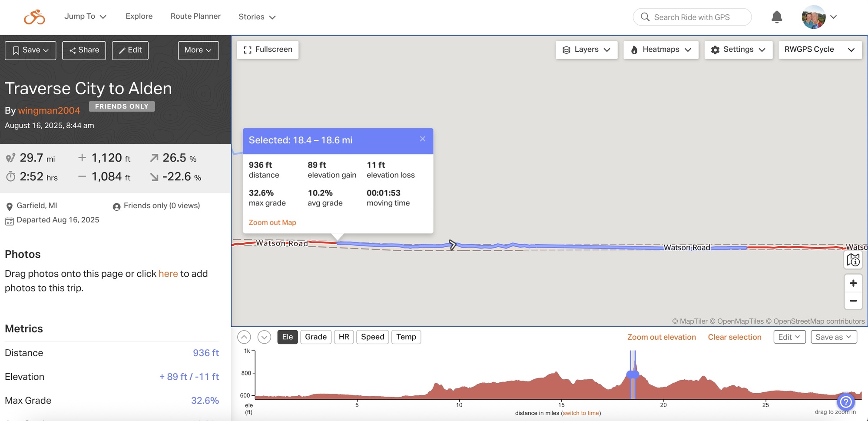Open the Jump To menu
The width and height of the screenshot is (868, 421).
click(85, 17)
